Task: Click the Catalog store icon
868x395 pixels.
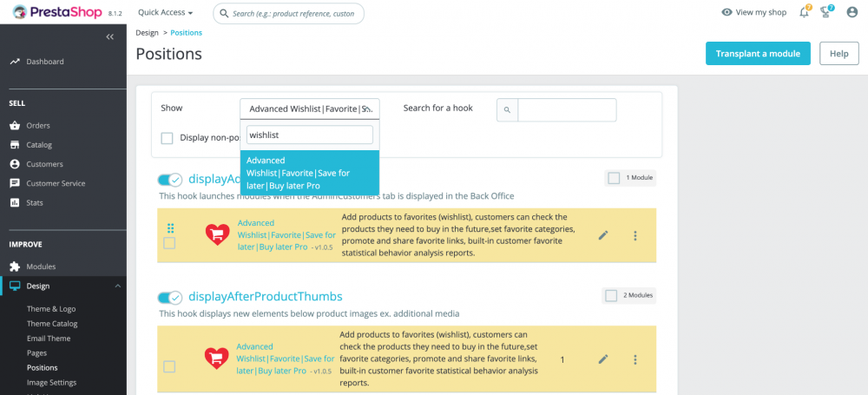Action: coord(15,145)
